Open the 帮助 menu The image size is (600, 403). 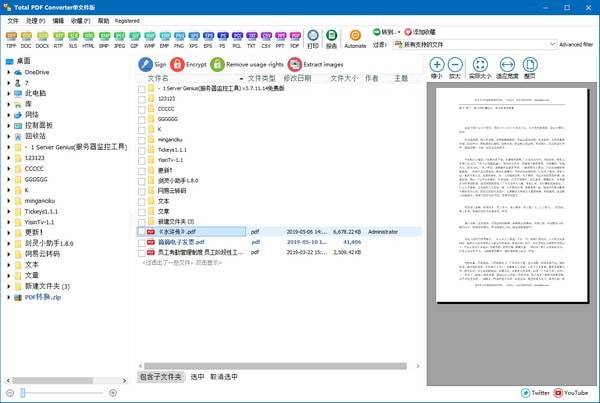tap(103, 21)
